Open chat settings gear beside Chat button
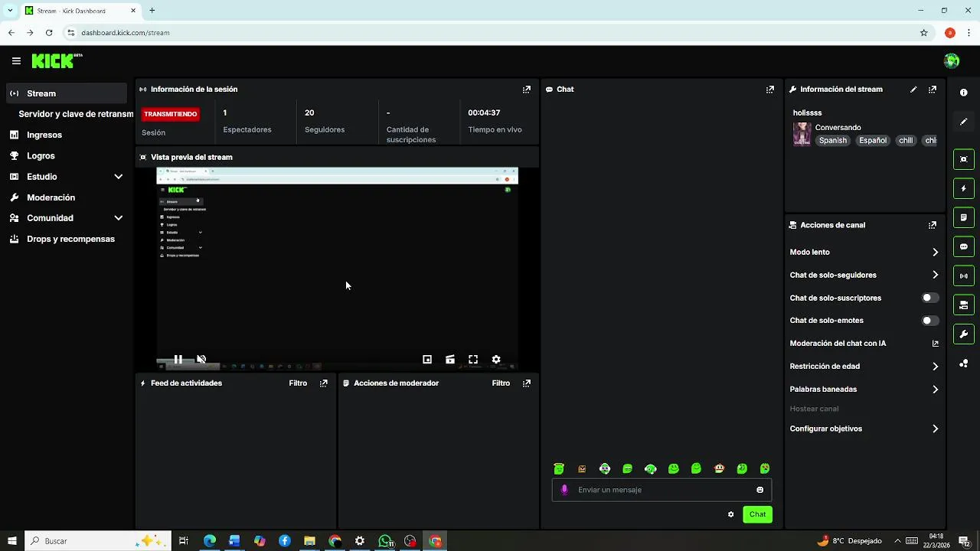980x551 pixels. 731,514
